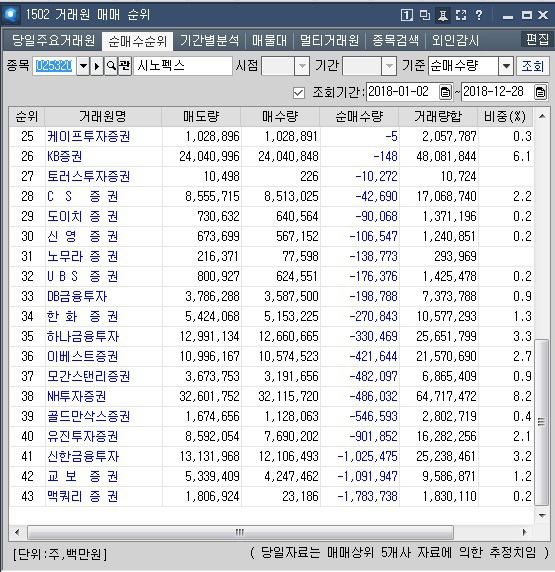Select the 맥쿼리 증권 row
The width and height of the screenshot is (555, 572).
(x=271, y=496)
